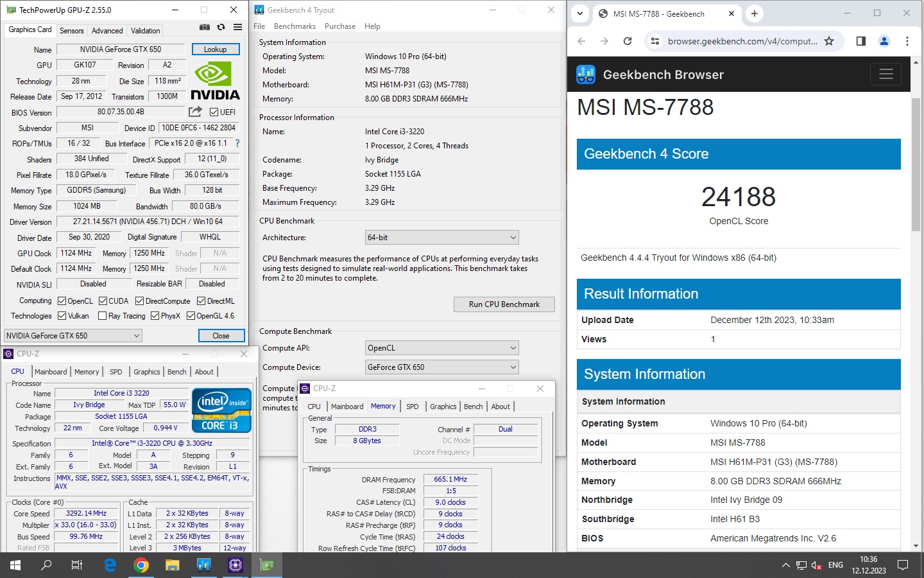
Task: Open Task View on the taskbar
Action: [x=77, y=565]
